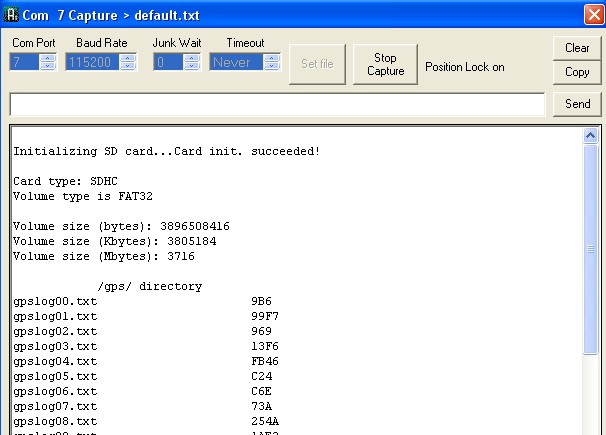Decrease the Com Port number
The width and height of the screenshot is (606, 435).
pos(48,66)
